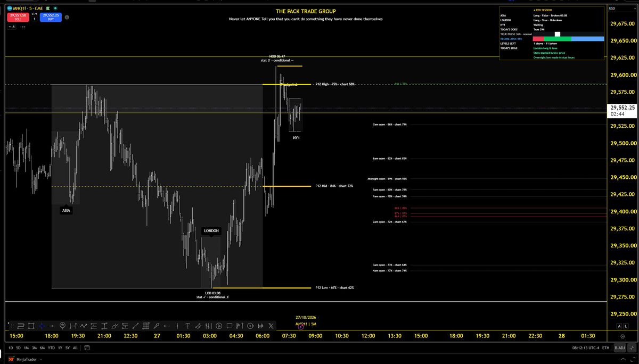639x364 pixels.
Task: Click the grid icon in drawing toolbar
Action: click(x=146, y=326)
